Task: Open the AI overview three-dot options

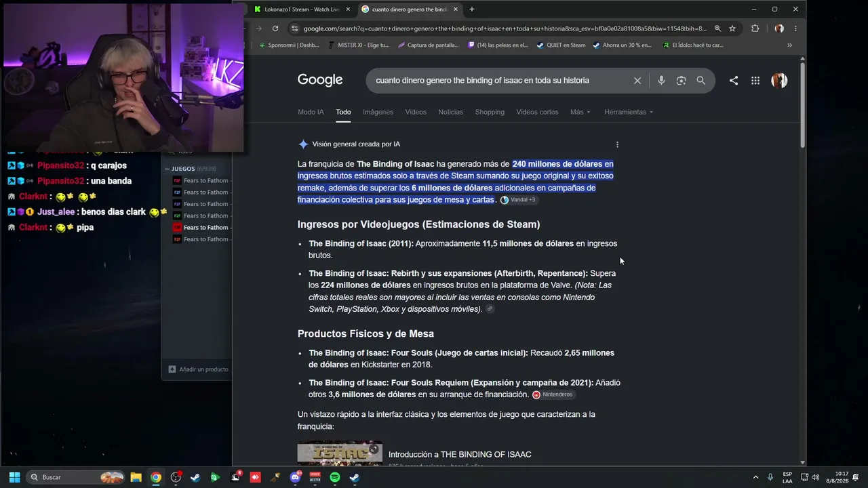Action: [x=617, y=144]
